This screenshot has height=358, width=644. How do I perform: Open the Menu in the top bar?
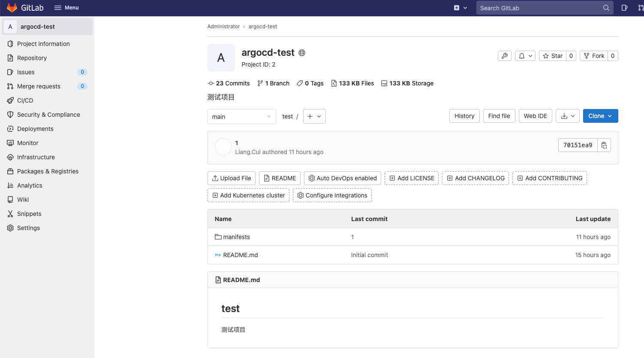66,8
